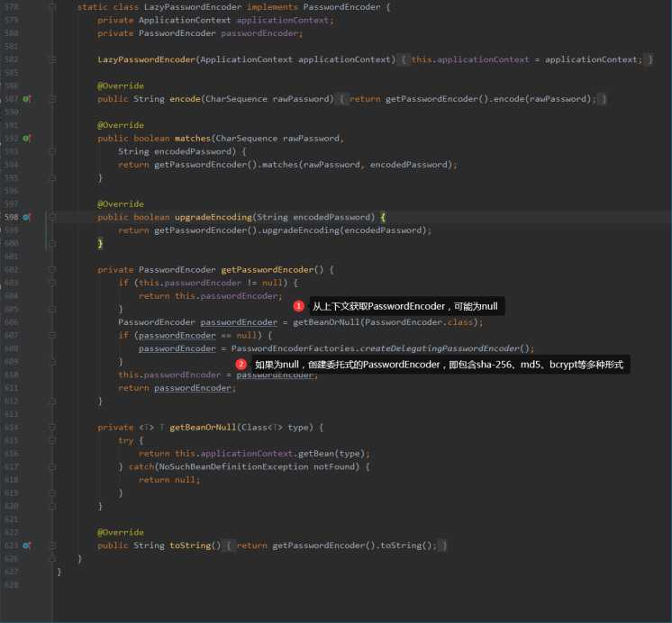Image resolution: width=672 pixels, height=623 pixels.
Task: Fold the 'if (this.passwordEncoder != null)' block
Action: [x=53, y=283]
